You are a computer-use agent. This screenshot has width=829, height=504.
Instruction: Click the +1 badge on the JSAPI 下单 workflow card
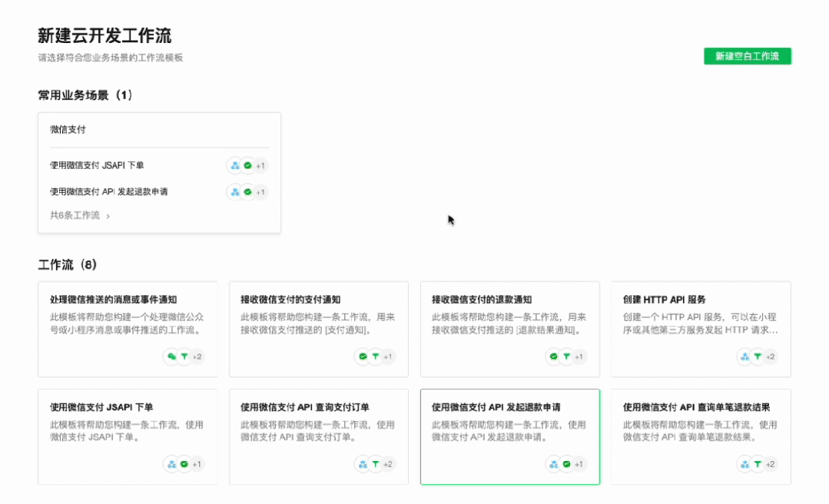pos(197,464)
